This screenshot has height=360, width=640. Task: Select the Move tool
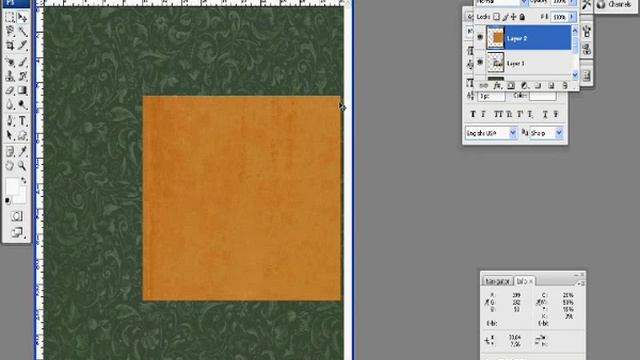[x=22, y=17]
